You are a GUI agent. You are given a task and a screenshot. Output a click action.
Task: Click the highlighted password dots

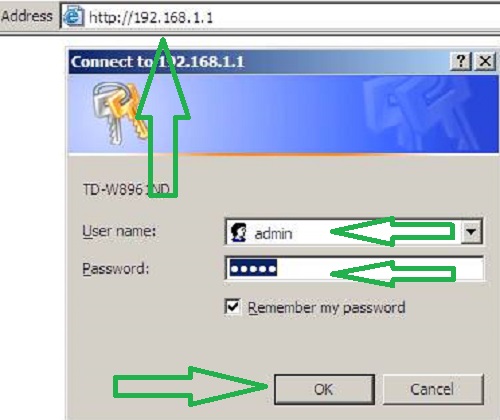pyautogui.click(x=253, y=269)
